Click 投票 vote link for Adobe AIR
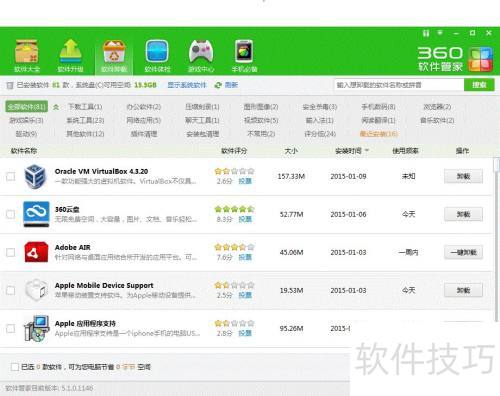500x396 pixels. click(x=245, y=257)
